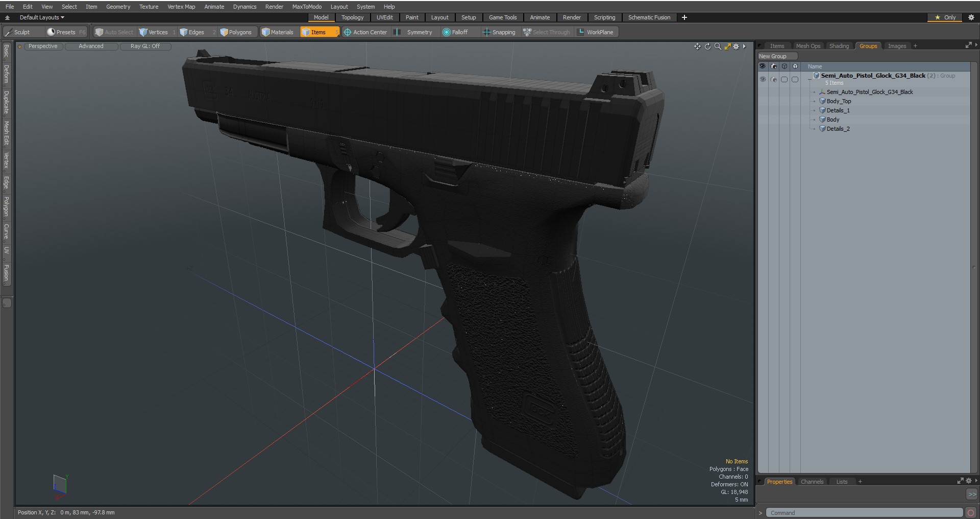Open the Mesh Ops panel tab
The image size is (980, 519).
[808, 46]
